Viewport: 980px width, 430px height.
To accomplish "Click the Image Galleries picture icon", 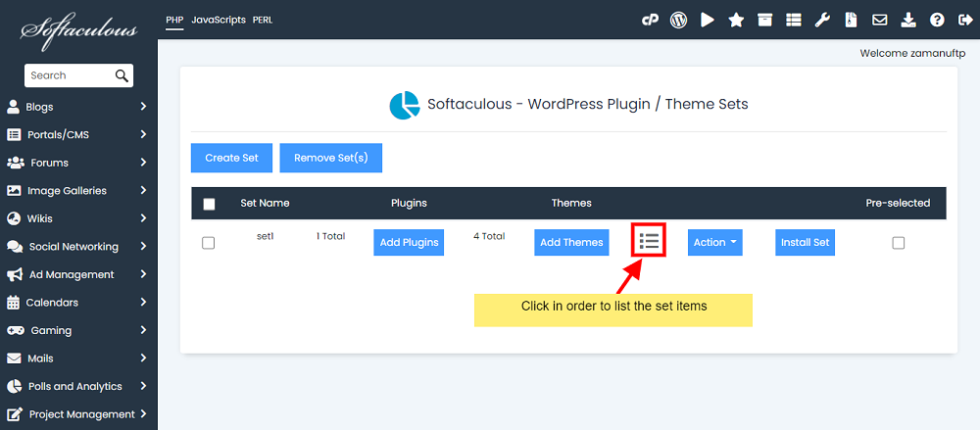I will click(14, 191).
